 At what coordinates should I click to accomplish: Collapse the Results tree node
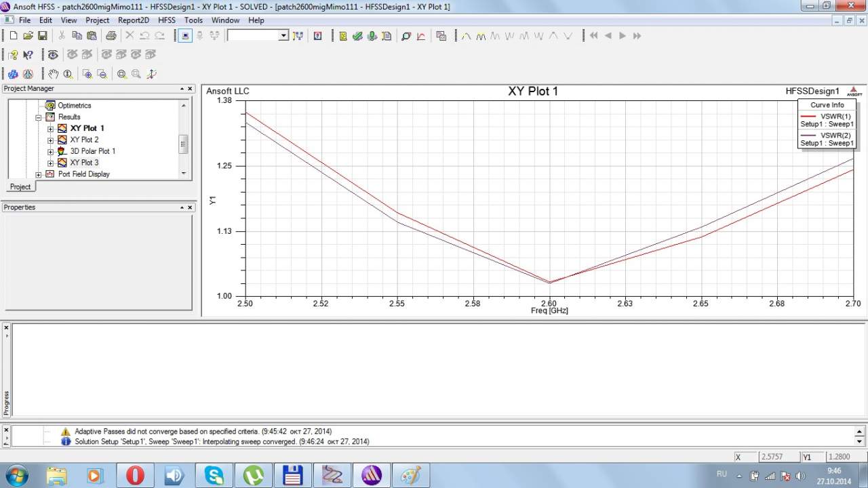(39, 117)
